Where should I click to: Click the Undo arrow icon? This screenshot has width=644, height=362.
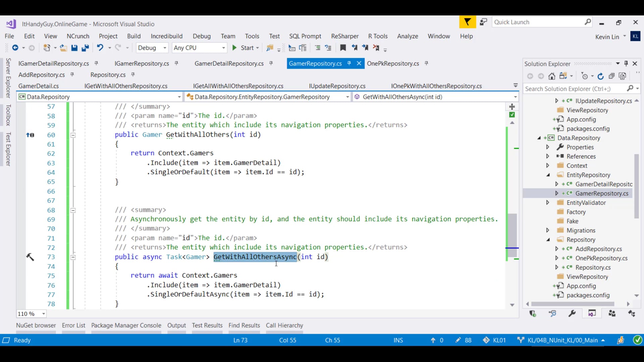[x=100, y=48]
